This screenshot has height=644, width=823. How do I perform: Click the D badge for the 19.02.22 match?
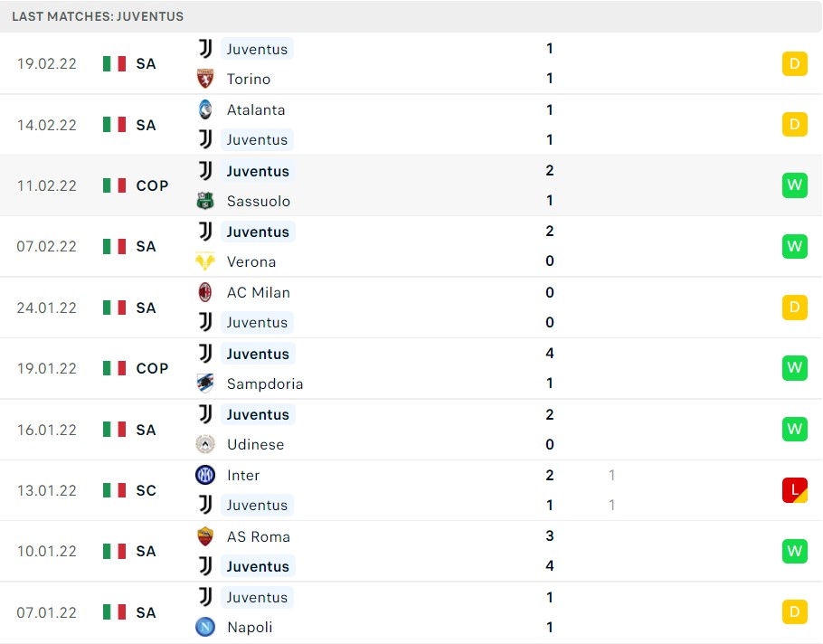pyautogui.click(x=795, y=63)
